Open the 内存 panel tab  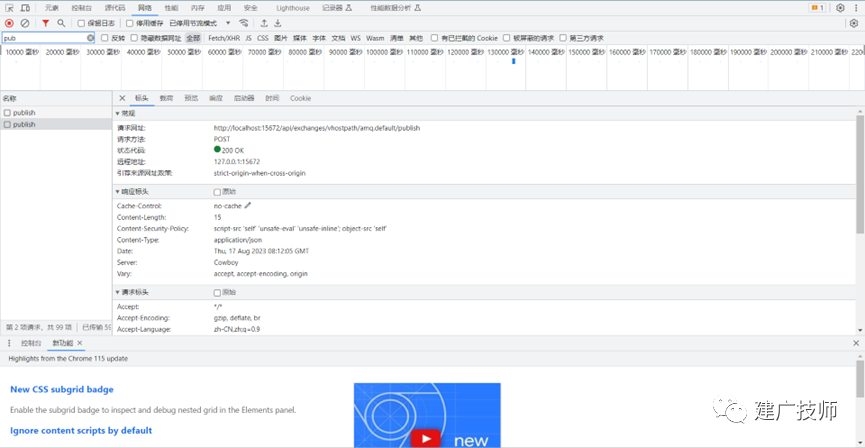pyautogui.click(x=197, y=8)
